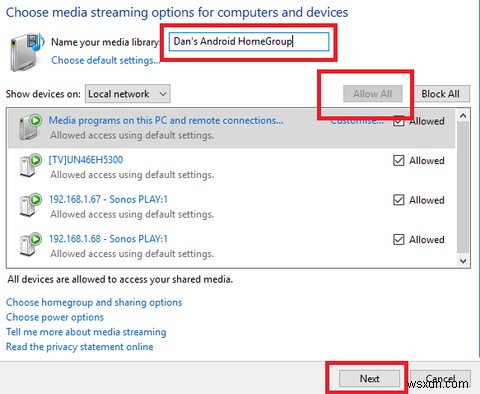The width and height of the screenshot is (480, 394).
Task: Open Choose homegroup and sharing options
Action: point(94,302)
